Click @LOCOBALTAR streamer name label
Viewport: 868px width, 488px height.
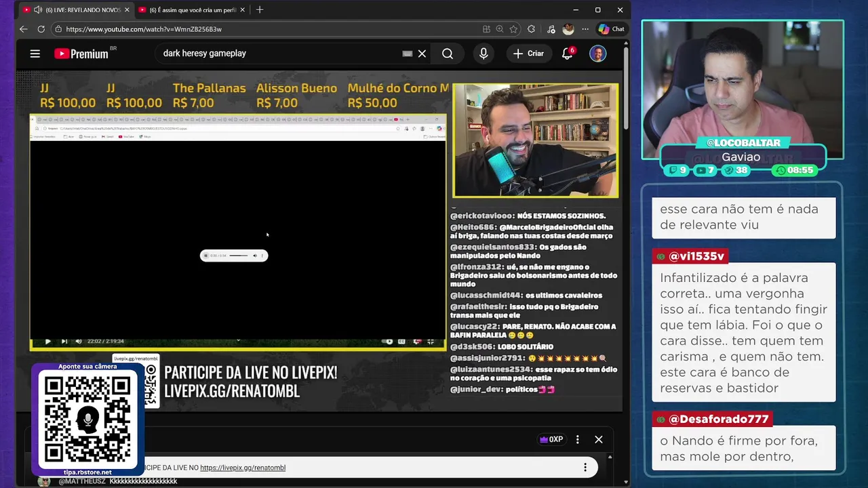click(743, 143)
